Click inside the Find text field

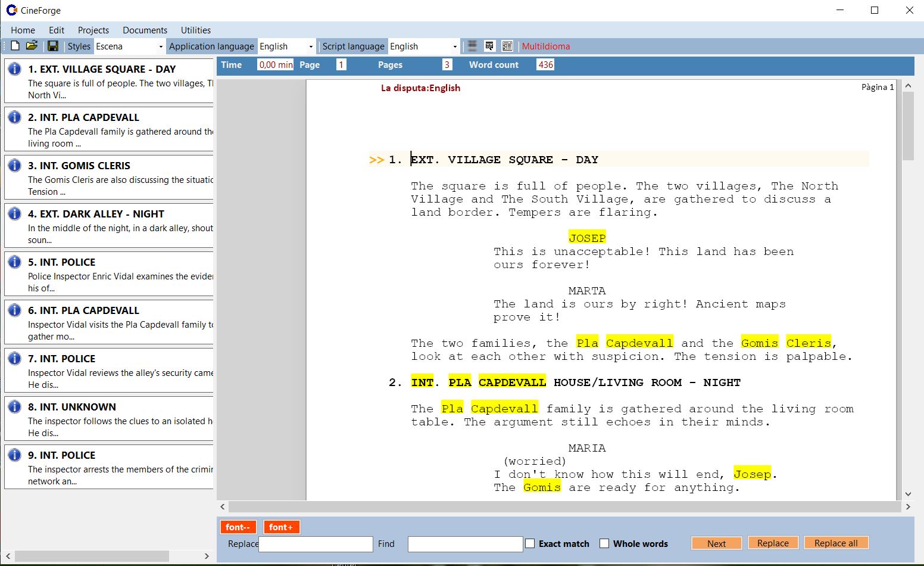465,543
